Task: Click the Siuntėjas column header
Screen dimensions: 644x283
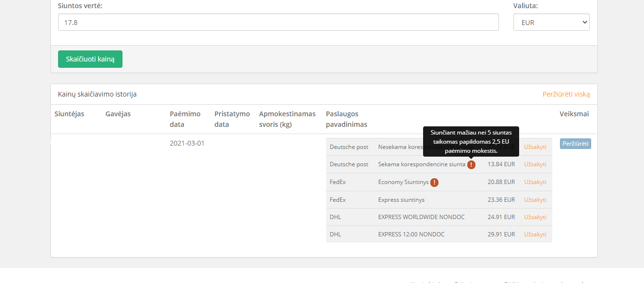Action: (x=69, y=114)
